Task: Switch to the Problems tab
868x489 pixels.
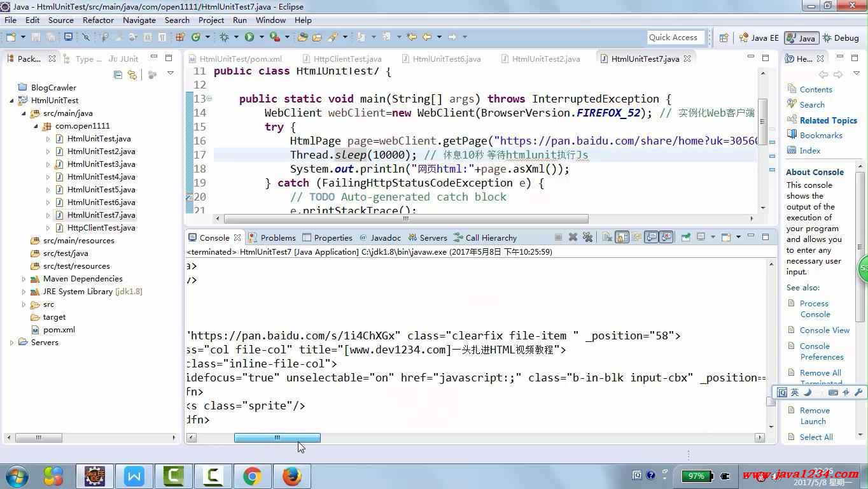Action: [272, 237]
